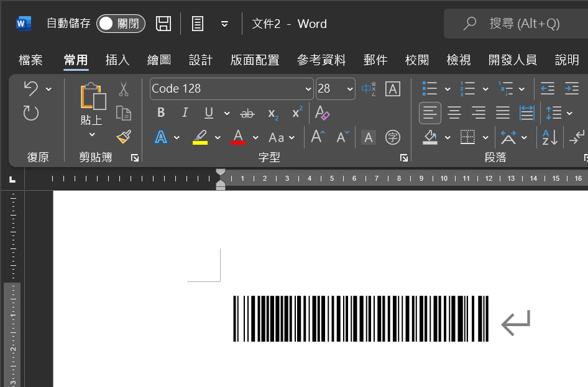Click the Subscript icon
Viewport: 588px width, 387px height.
[x=273, y=114]
